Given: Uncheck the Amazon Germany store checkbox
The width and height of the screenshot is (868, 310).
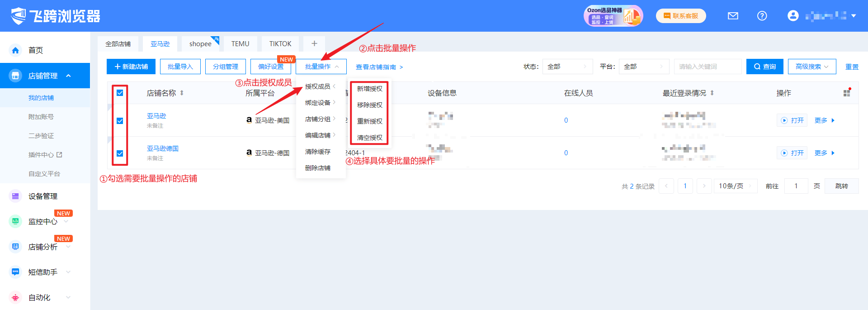Looking at the screenshot, I should tap(120, 153).
